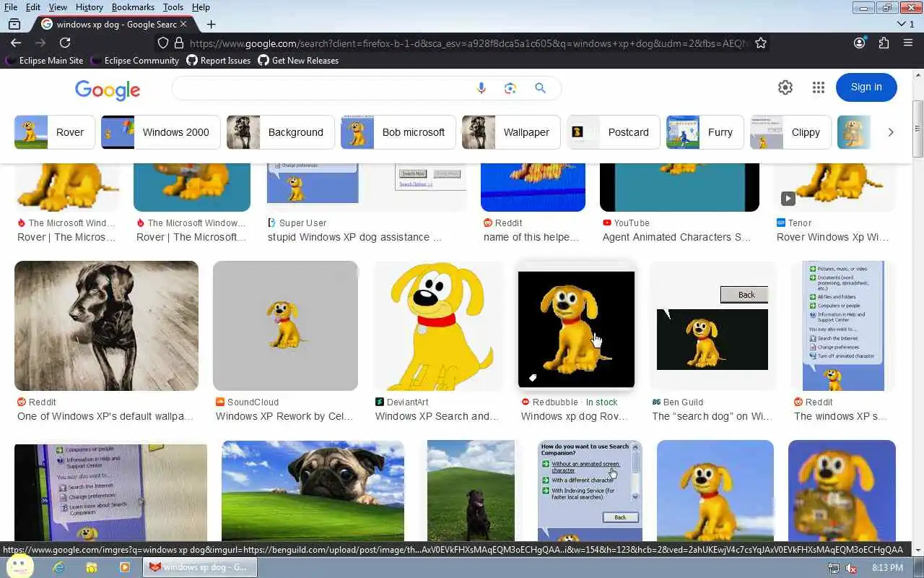Viewport: 924px width, 578px height.
Task: Open 'The windows XP s...' Reddit result
Action: click(840, 416)
